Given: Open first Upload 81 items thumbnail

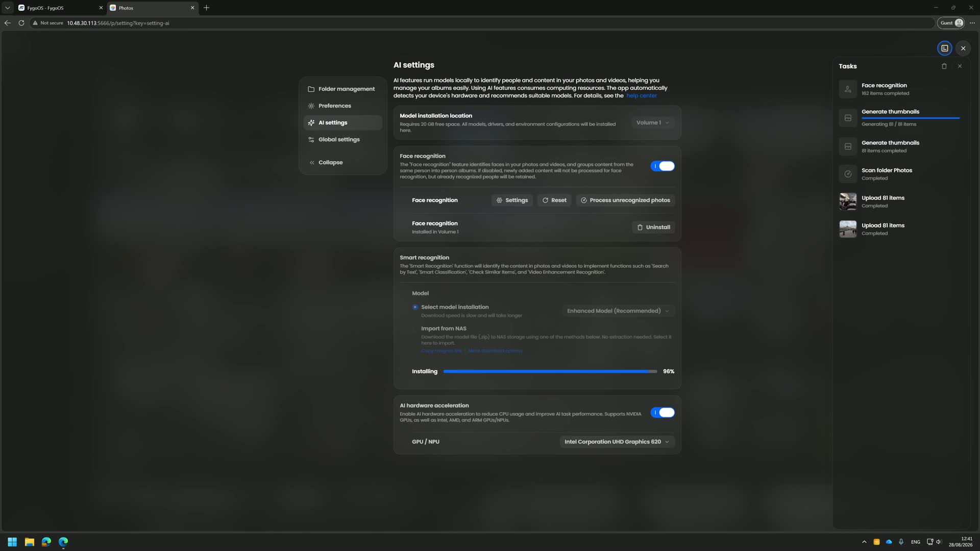Looking at the screenshot, I should [x=848, y=202].
